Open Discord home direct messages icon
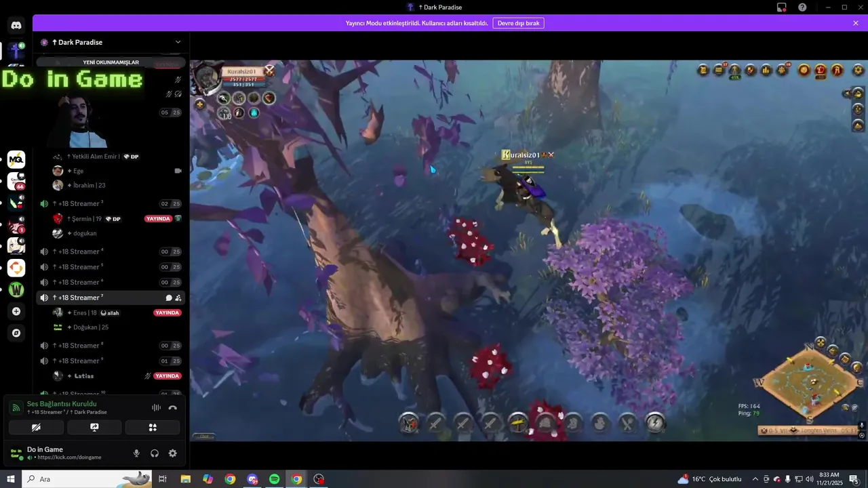 pyautogui.click(x=16, y=26)
